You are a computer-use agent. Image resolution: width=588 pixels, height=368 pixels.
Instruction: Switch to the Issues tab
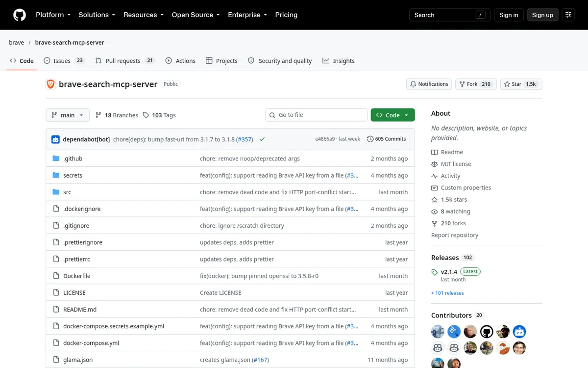(x=64, y=61)
